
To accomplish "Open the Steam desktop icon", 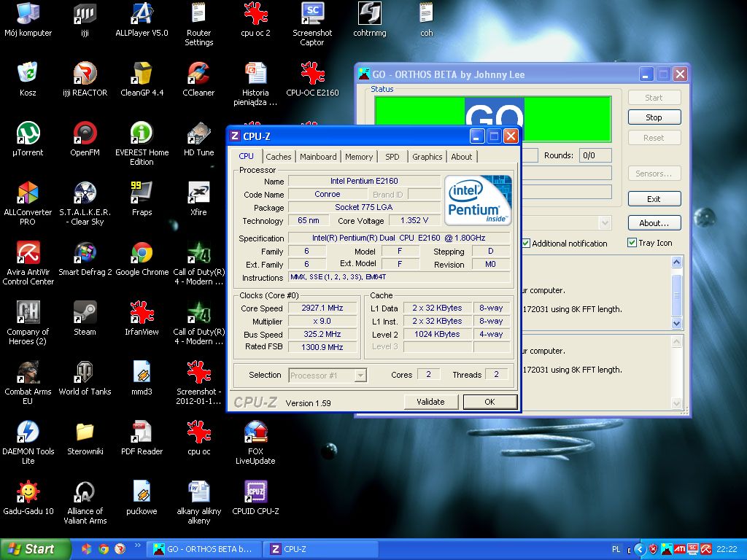I will [85, 313].
